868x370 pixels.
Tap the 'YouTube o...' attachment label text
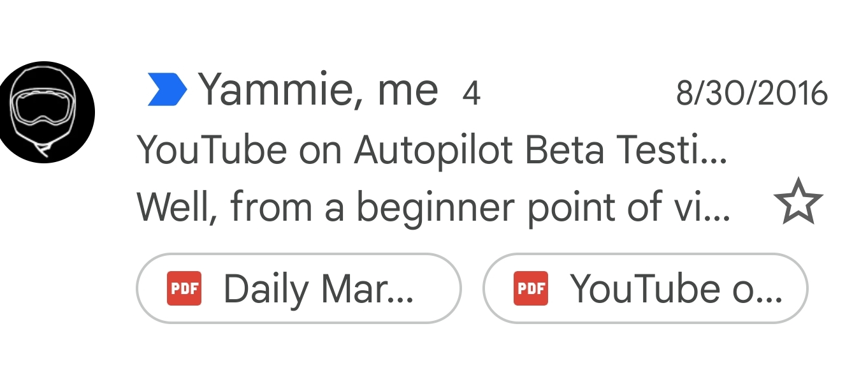click(676, 289)
